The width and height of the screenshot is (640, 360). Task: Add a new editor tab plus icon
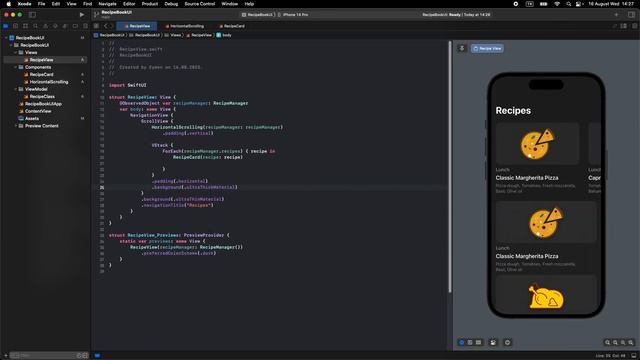tap(616, 15)
